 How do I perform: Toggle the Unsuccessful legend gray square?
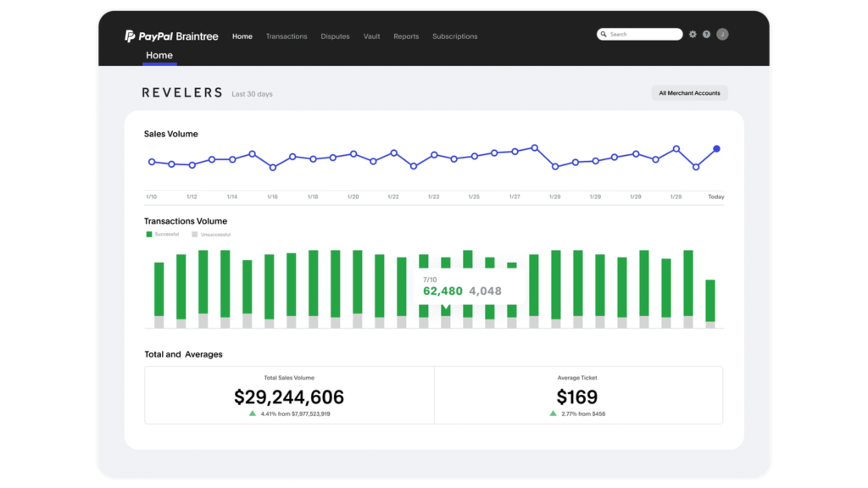click(194, 234)
